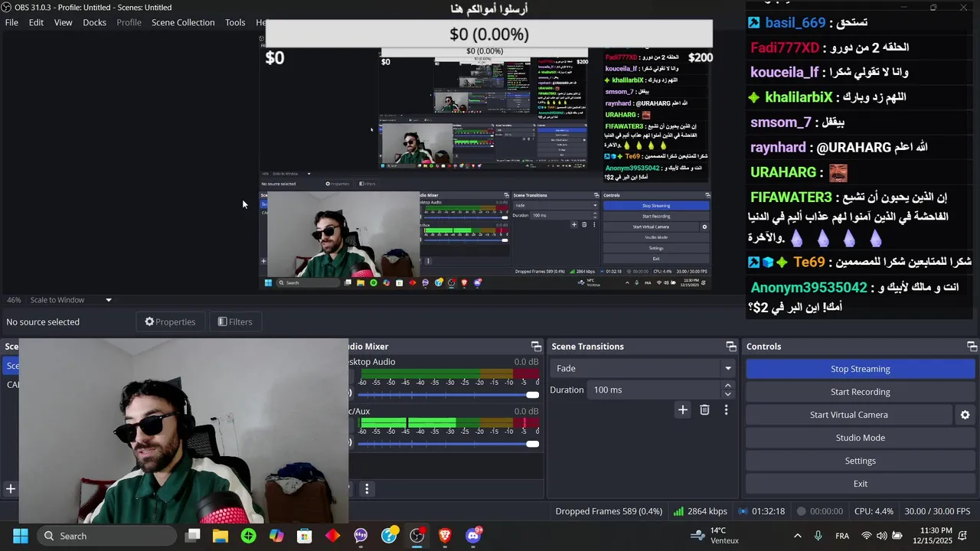Open Discord from the taskbar
Screen dimensions: 980x551
click(473, 536)
